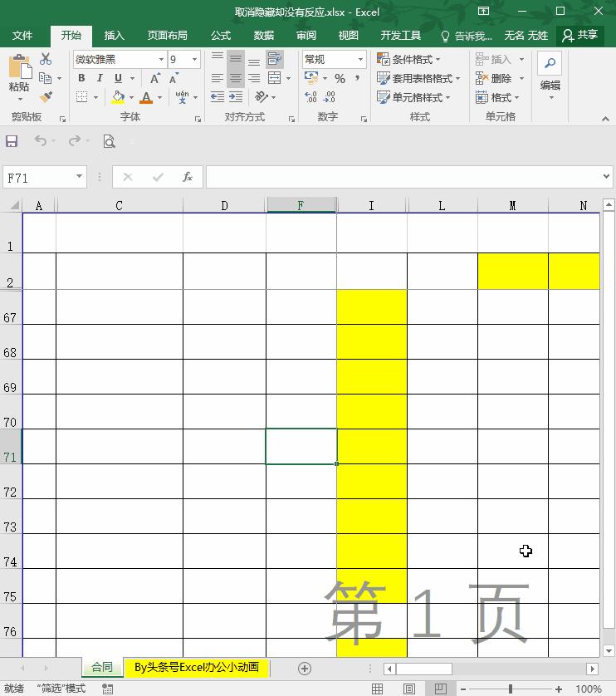Click the insert function fx button
616x696 pixels.
(188, 177)
